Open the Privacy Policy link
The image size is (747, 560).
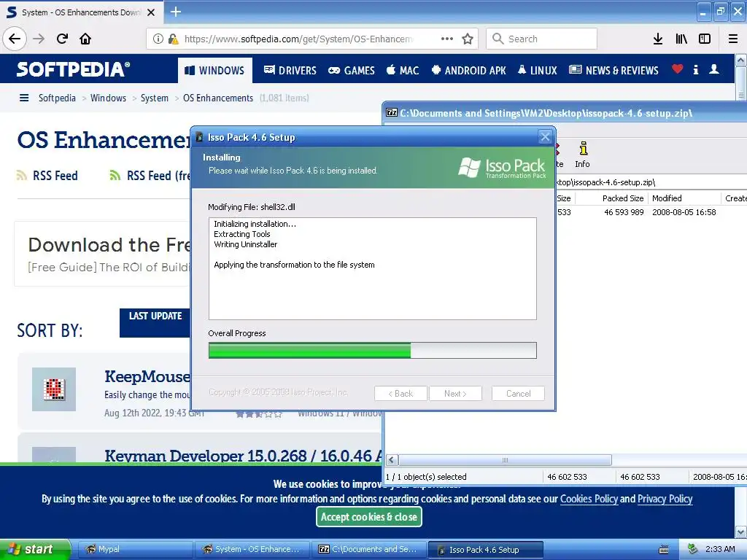665,499
